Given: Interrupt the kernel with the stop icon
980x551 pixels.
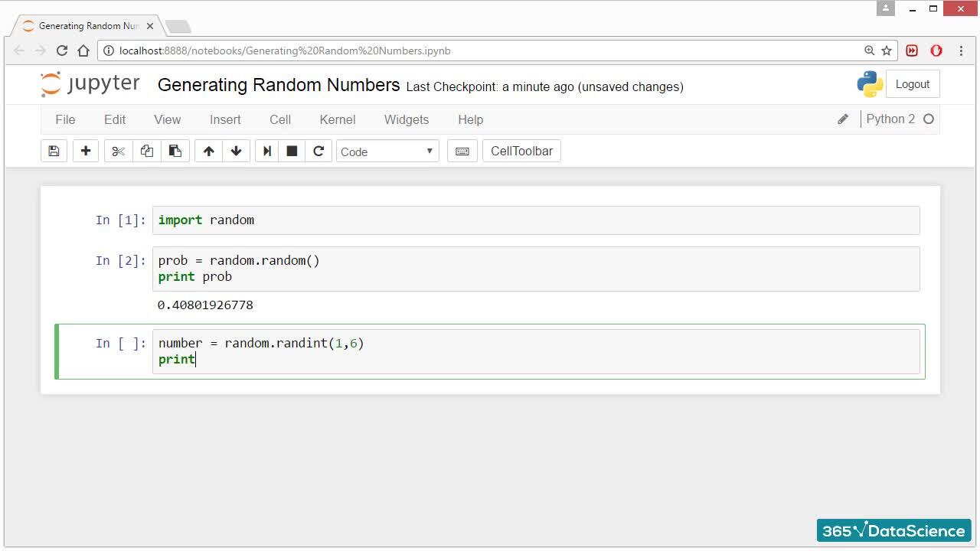Looking at the screenshot, I should pyautogui.click(x=292, y=151).
